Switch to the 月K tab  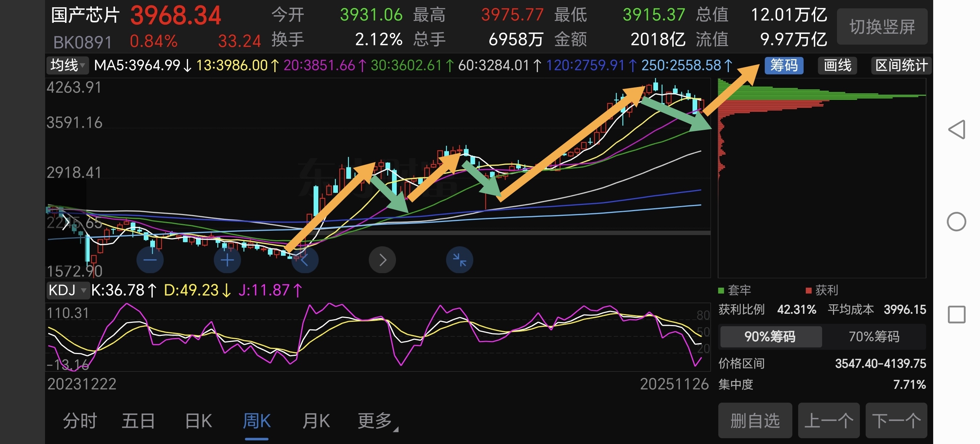point(316,421)
